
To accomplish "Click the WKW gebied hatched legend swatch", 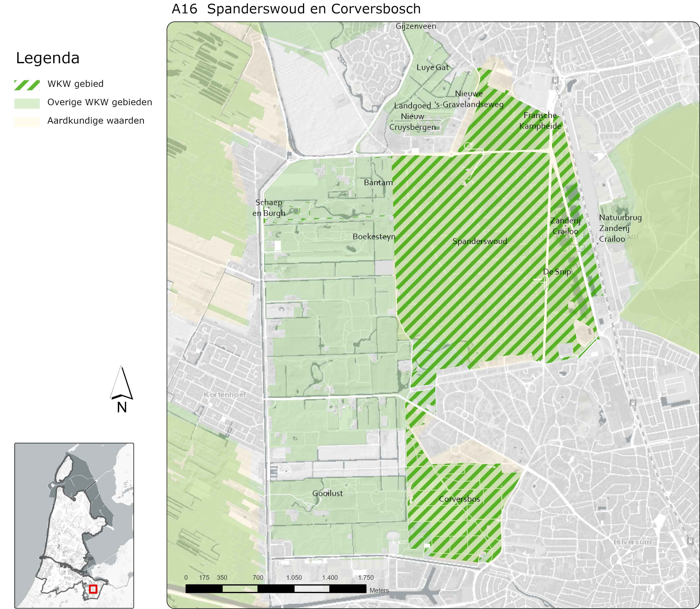I will tap(27, 85).
